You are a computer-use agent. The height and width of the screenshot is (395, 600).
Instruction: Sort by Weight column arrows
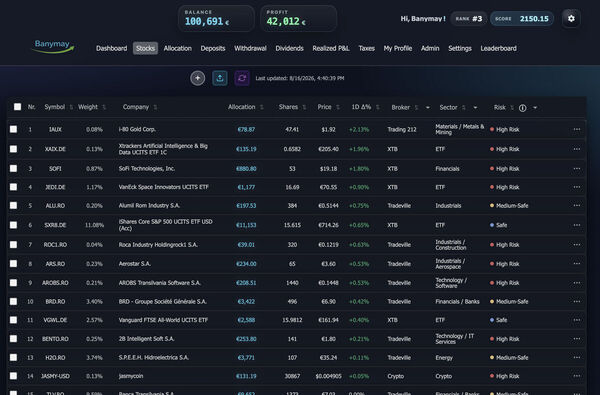point(104,108)
